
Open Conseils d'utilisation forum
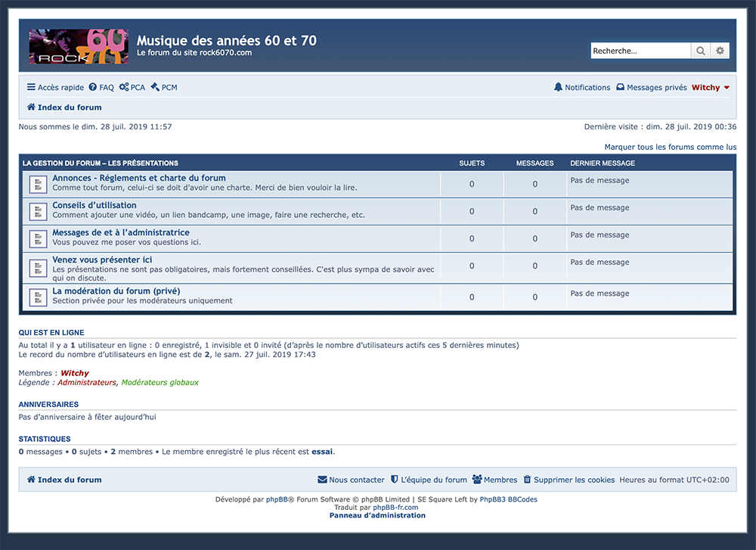(x=94, y=205)
